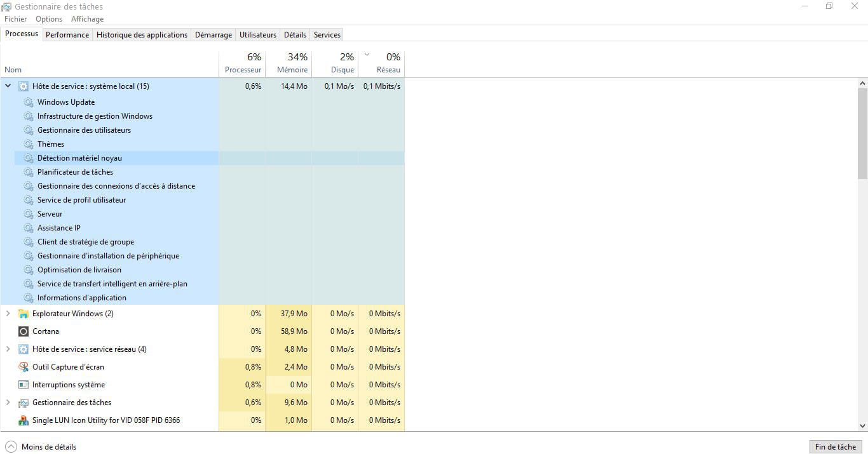This screenshot has height=454, width=868.
Task: Sort by Disque column header
Action: coord(335,63)
